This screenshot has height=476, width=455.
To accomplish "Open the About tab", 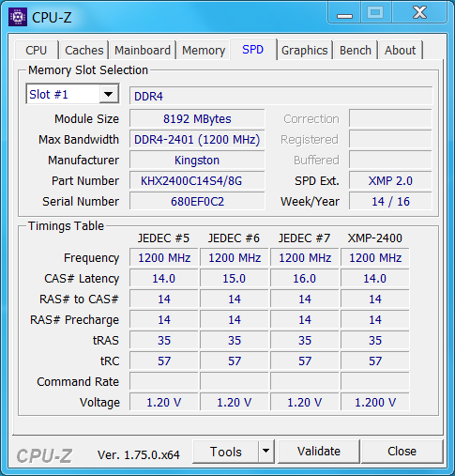I will click(x=401, y=50).
